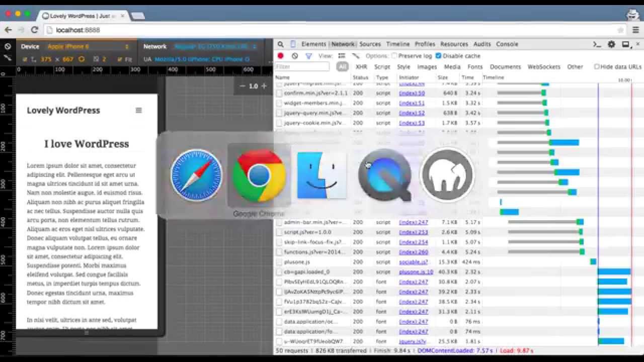
Task: Click the red network record button
Action: [281, 56]
